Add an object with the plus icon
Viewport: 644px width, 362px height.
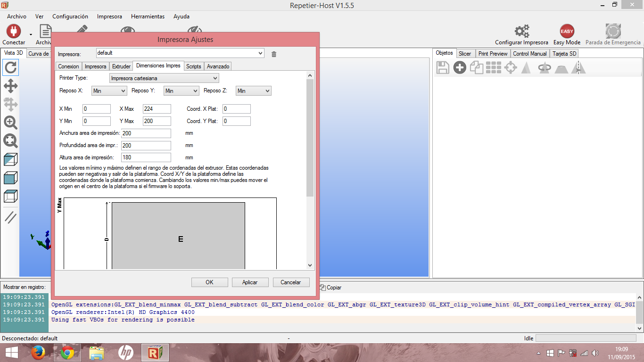(460, 68)
